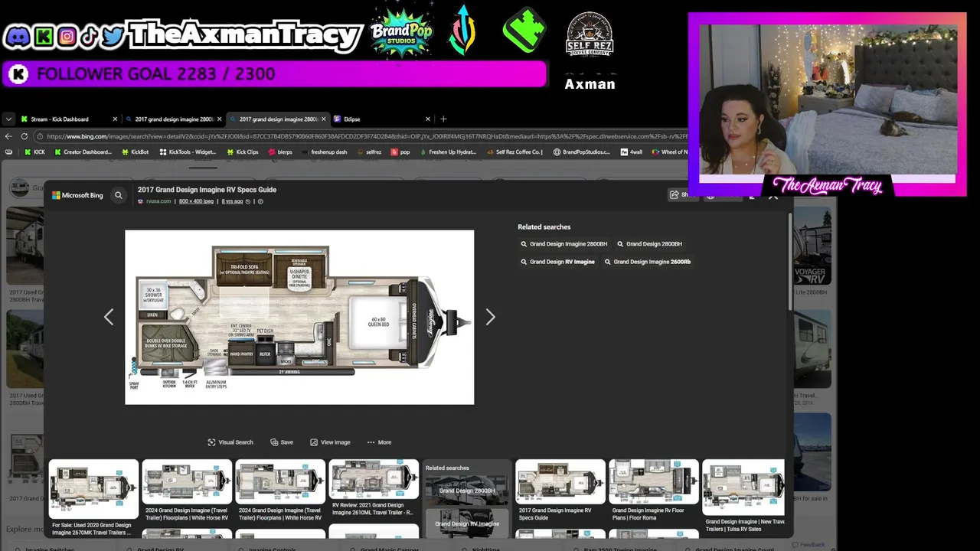980x551 pixels.
Task: Click the 800 × 400 jpeg size link
Action: click(x=196, y=201)
